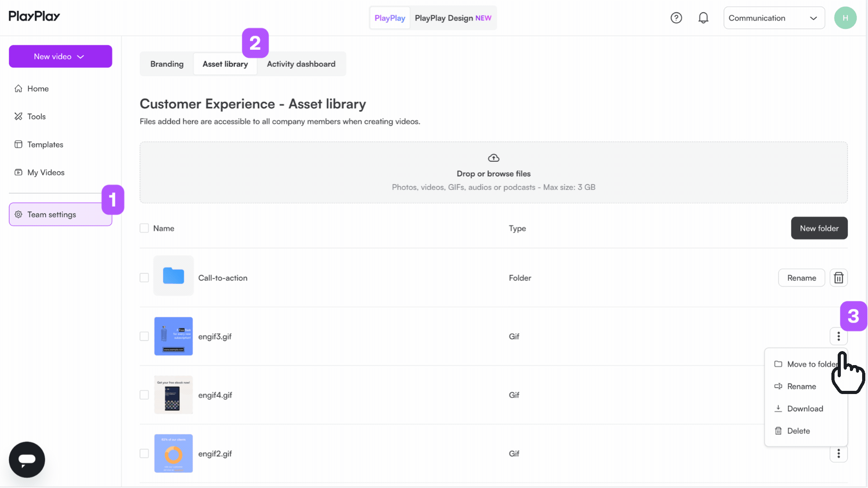Open the chat support bubble
This screenshot has height=488, width=868.
(x=27, y=460)
